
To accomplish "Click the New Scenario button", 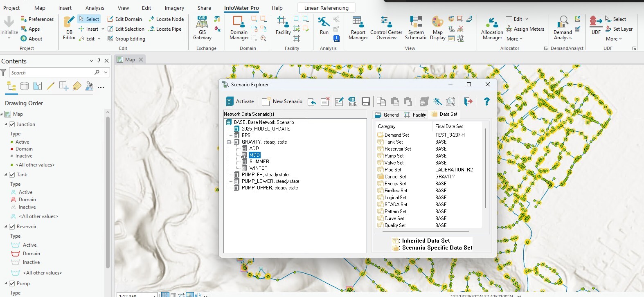I will click(x=282, y=101).
